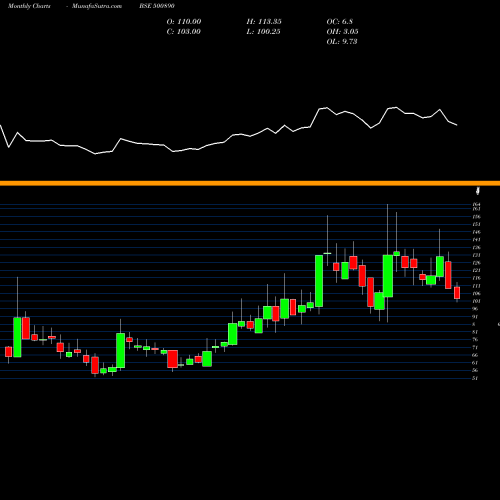Open the MunafaSutra.com link text
Image resolution: width=500 pixels, height=500 pixels.
coord(97,6)
